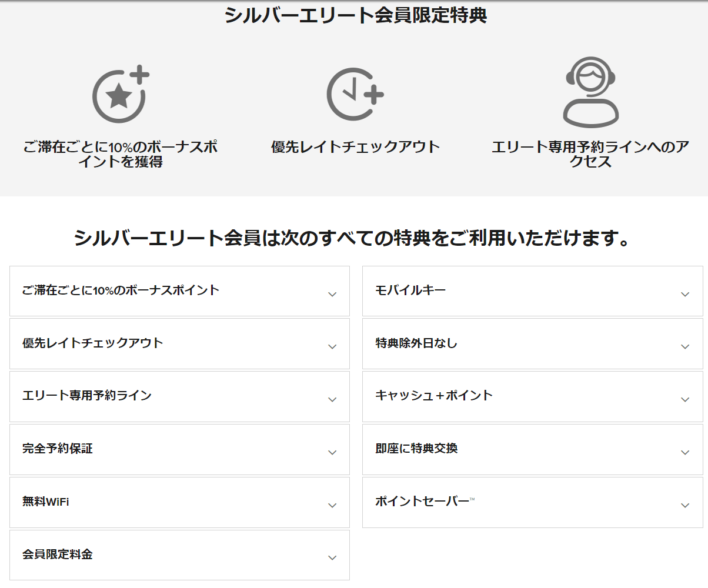Click the late checkout clock icon
Viewport: 708px width, 588px height.
click(355, 95)
